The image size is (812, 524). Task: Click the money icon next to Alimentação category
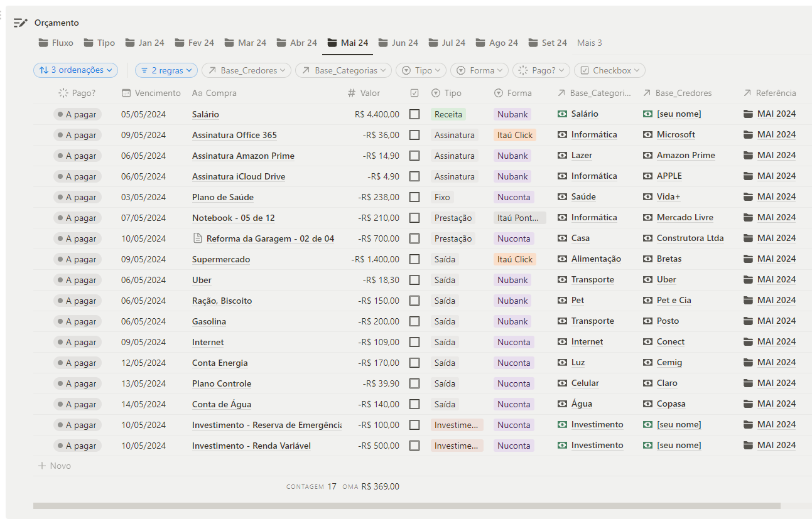[x=562, y=259]
